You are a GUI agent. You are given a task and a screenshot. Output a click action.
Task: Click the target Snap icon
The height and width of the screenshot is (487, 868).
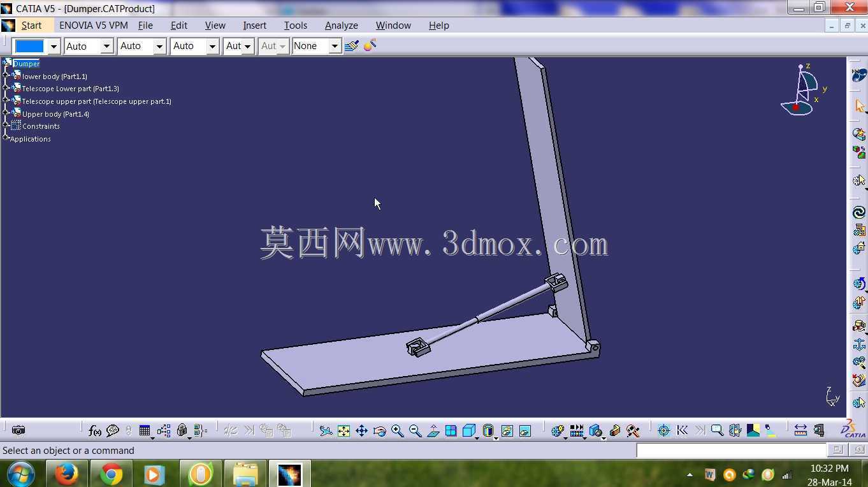click(663, 431)
